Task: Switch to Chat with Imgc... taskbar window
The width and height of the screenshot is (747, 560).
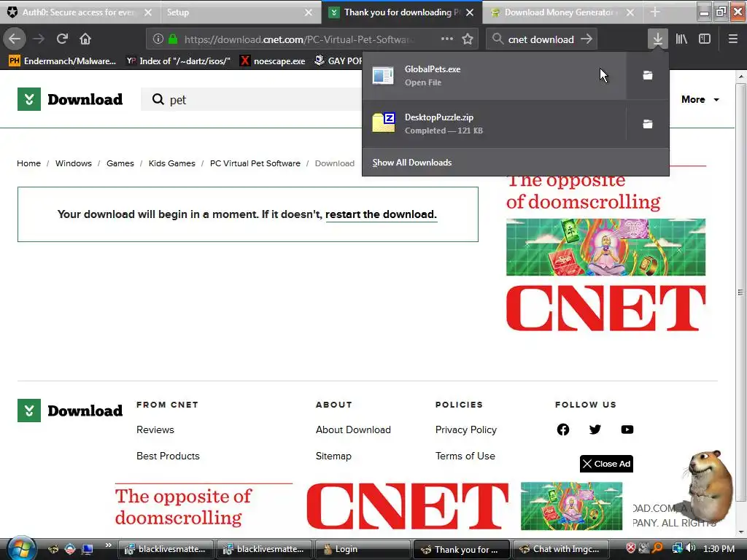Action: click(x=560, y=549)
